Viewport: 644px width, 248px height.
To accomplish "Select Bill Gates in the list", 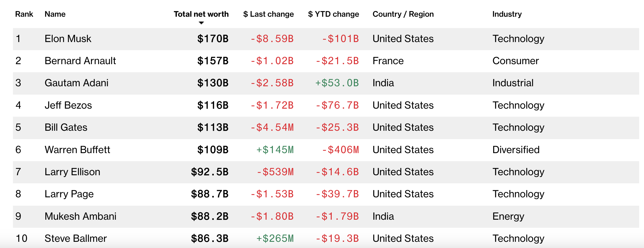I will point(66,128).
